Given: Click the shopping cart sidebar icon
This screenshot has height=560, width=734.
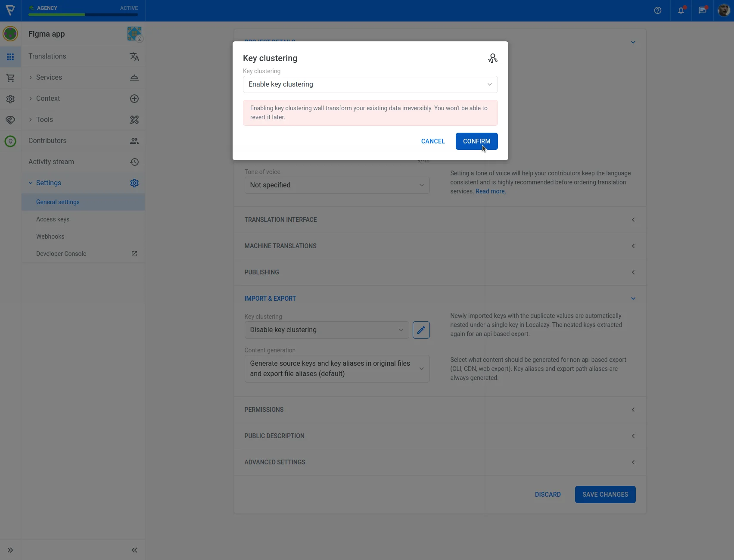Looking at the screenshot, I should click(10, 78).
